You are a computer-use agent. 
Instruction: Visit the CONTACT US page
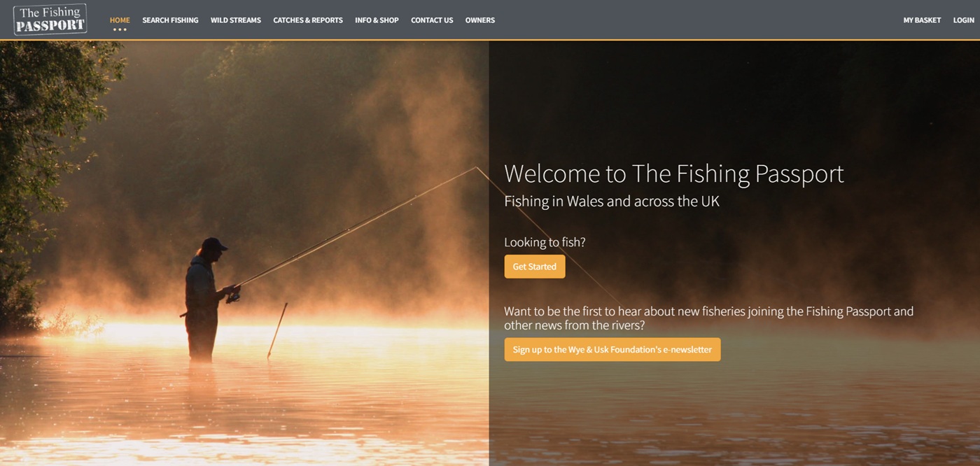[432, 20]
